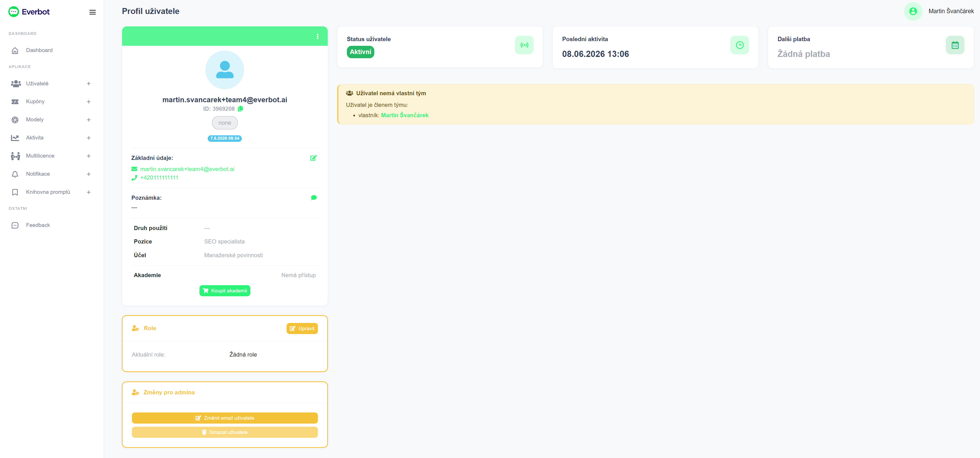Click the last activity clock icon
The image size is (980, 458).
tap(739, 45)
